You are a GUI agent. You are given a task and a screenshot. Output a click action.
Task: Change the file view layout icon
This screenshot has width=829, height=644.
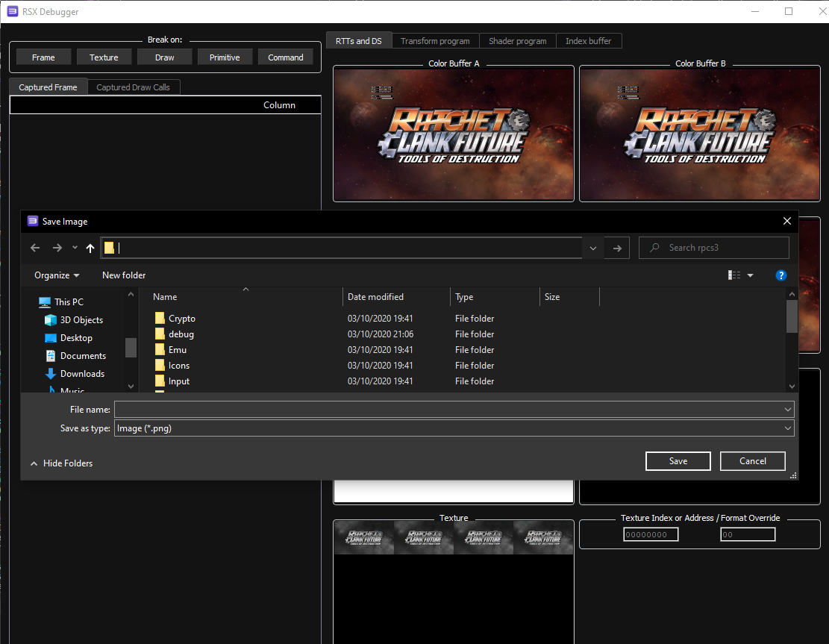click(733, 275)
